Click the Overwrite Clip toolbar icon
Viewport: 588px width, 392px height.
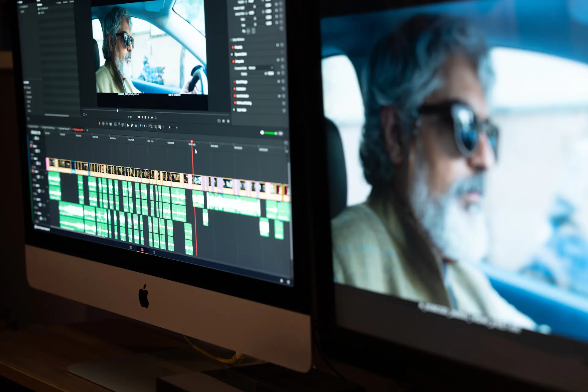pos(119,124)
